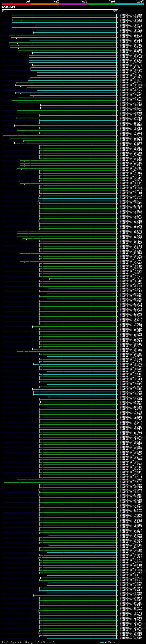Open hit UniRef100_A7P0B1
Screen dimensions: 146x644
pos(131,103)
